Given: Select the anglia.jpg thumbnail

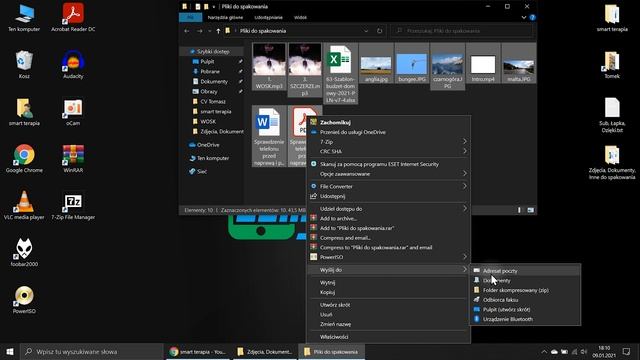Looking at the screenshot, I should click(376, 63).
